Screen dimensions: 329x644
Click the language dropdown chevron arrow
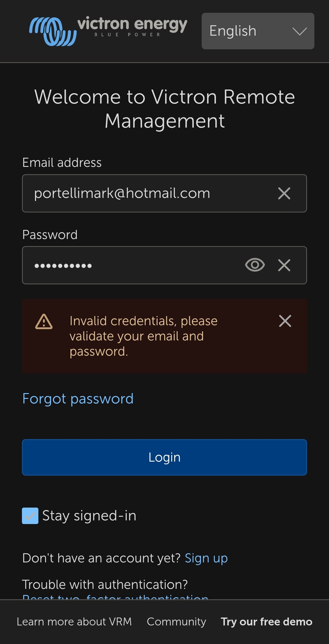(x=299, y=31)
